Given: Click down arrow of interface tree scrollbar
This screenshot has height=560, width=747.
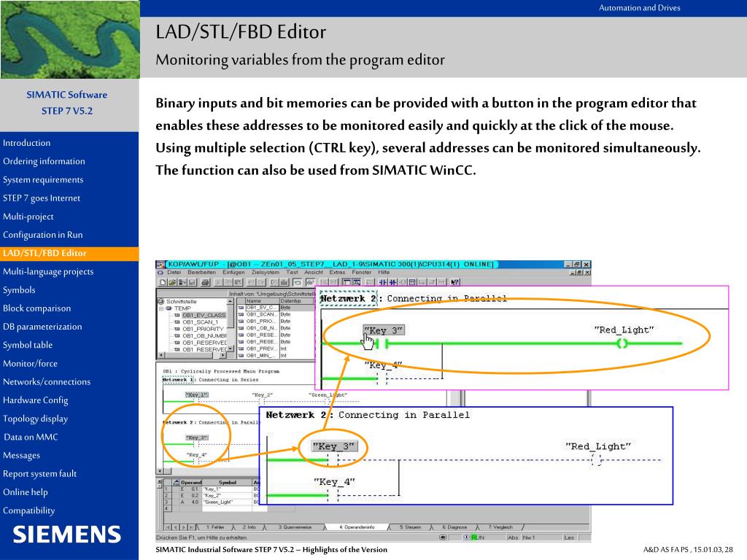Looking at the screenshot, I should (x=231, y=349).
